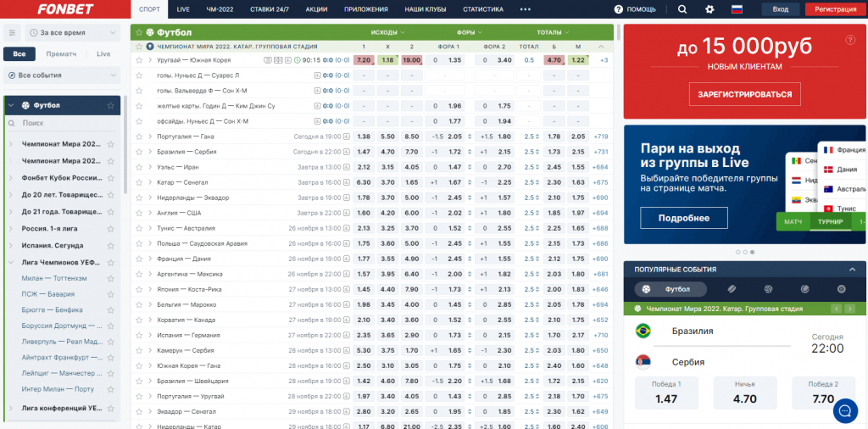Select hockey puck icon in popular events
Image resolution: width=868 pixels, height=429 pixels.
coord(732,289)
